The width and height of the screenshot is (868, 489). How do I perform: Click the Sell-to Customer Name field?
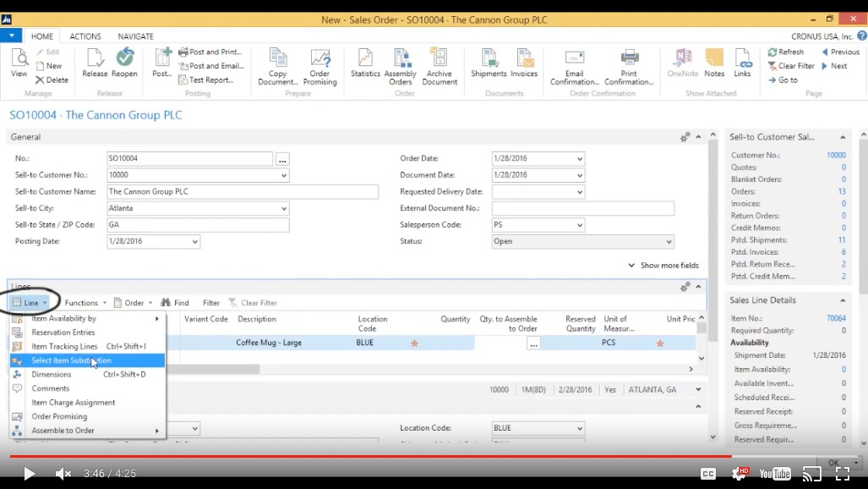click(x=243, y=192)
